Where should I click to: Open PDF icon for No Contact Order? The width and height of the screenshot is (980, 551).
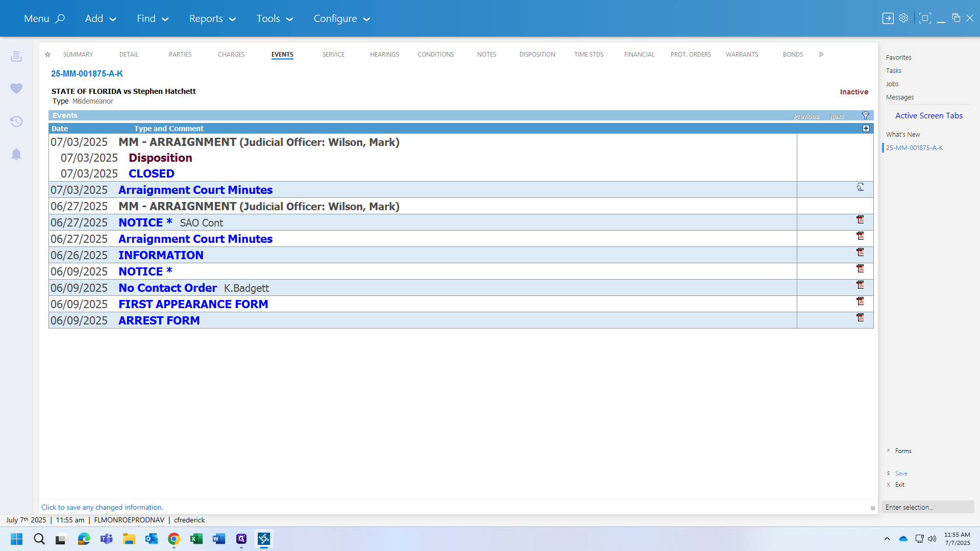860,285
